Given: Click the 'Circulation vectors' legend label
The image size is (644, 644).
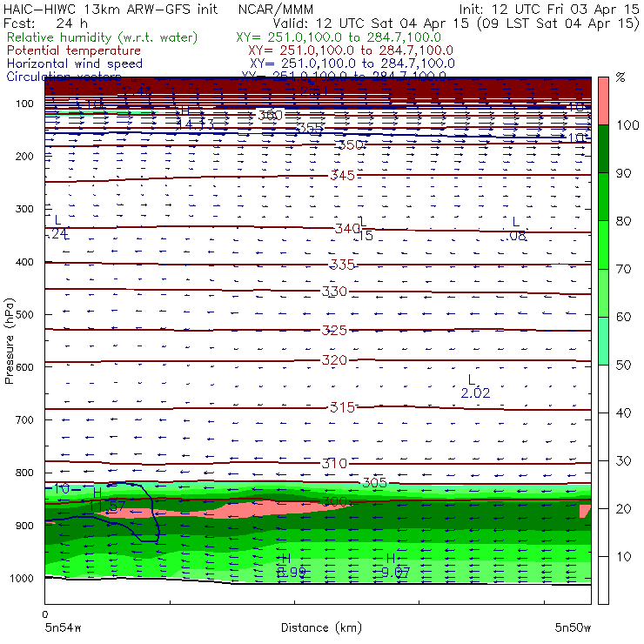Looking at the screenshot, I should click(64, 77).
